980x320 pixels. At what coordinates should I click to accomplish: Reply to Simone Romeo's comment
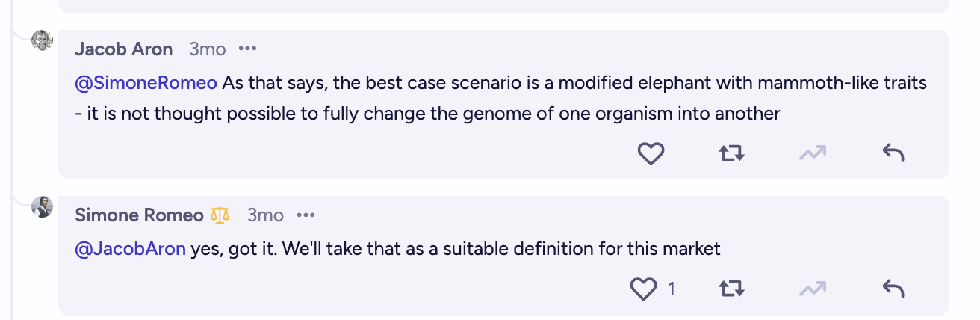pos(893,289)
